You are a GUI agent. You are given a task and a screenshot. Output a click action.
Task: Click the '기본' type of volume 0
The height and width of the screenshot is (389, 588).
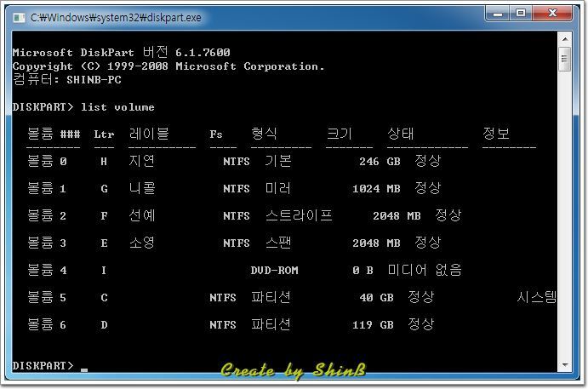[x=278, y=161]
